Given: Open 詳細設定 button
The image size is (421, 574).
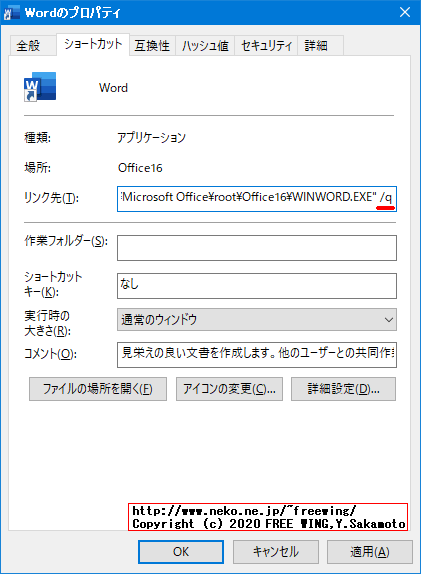Looking at the screenshot, I should click(x=343, y=389).
